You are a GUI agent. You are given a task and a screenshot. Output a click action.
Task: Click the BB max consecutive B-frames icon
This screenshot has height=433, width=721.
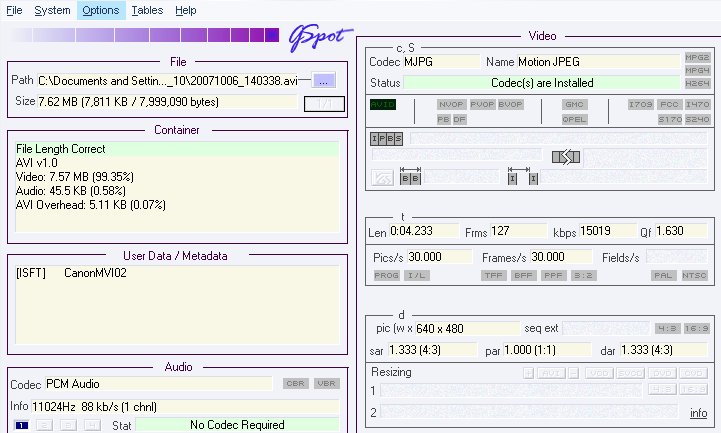410,177
